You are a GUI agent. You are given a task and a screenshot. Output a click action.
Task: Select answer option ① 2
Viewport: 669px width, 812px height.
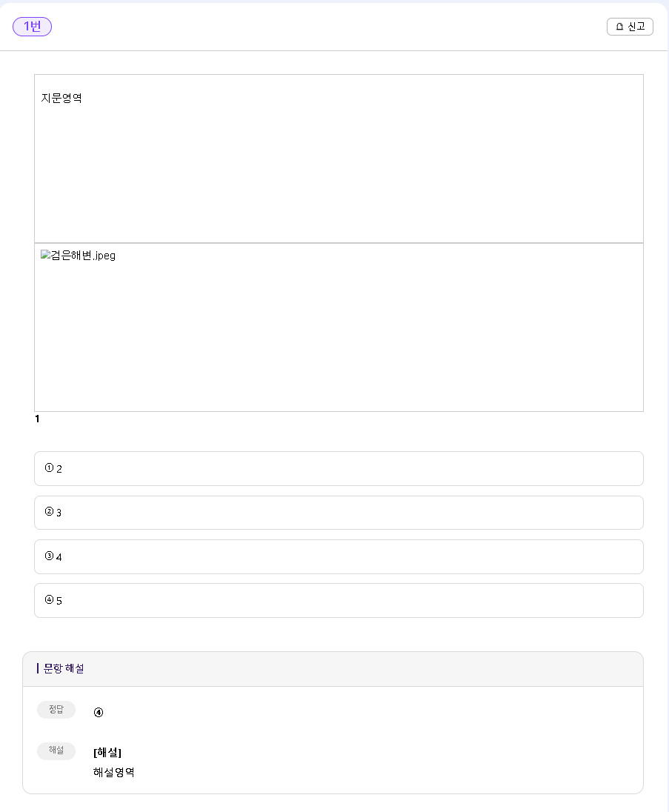click(339, 468)
